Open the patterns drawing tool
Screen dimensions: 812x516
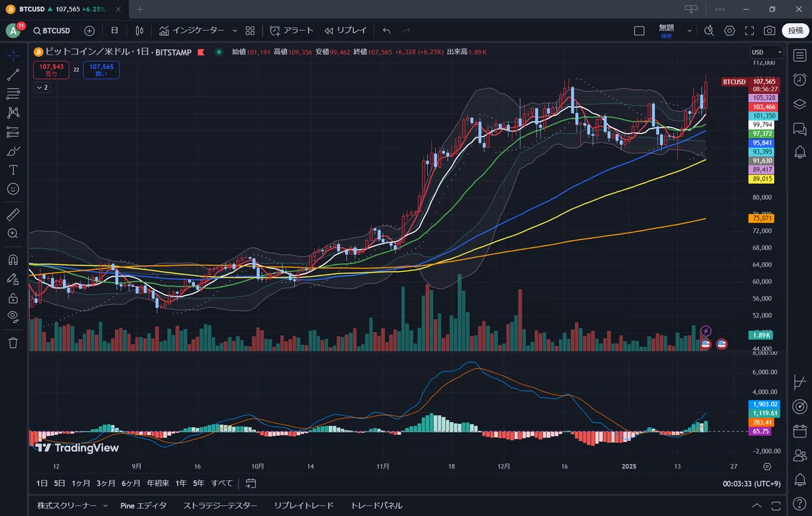point(13,112)
